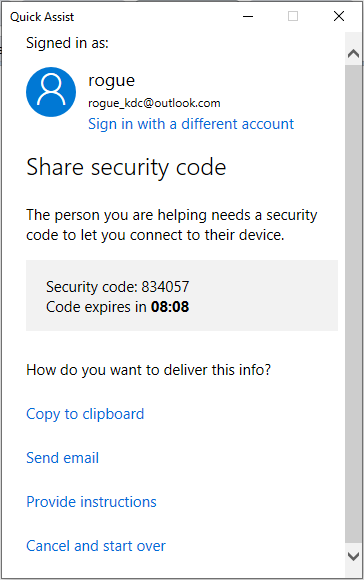Click the disabled maximize window button
364x580 pixels.
click(x=293, y=16)
